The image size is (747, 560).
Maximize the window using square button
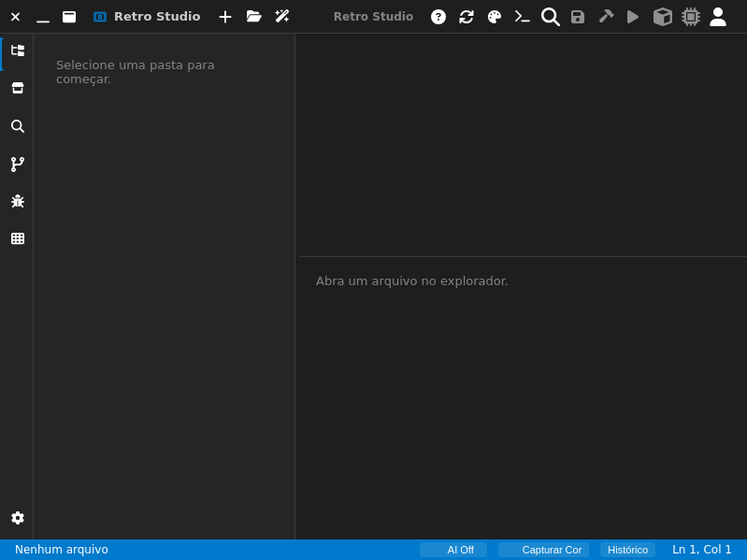69,17
